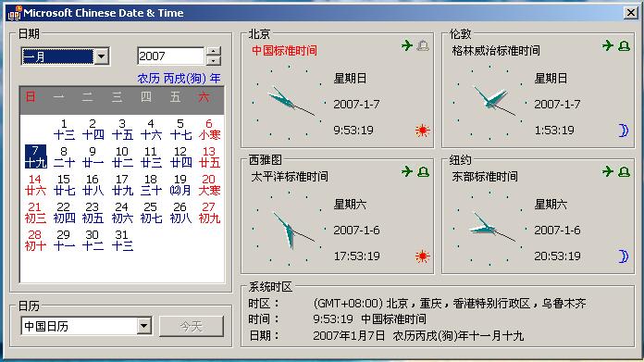Open the 一月 month dropdown

point(102,56)
